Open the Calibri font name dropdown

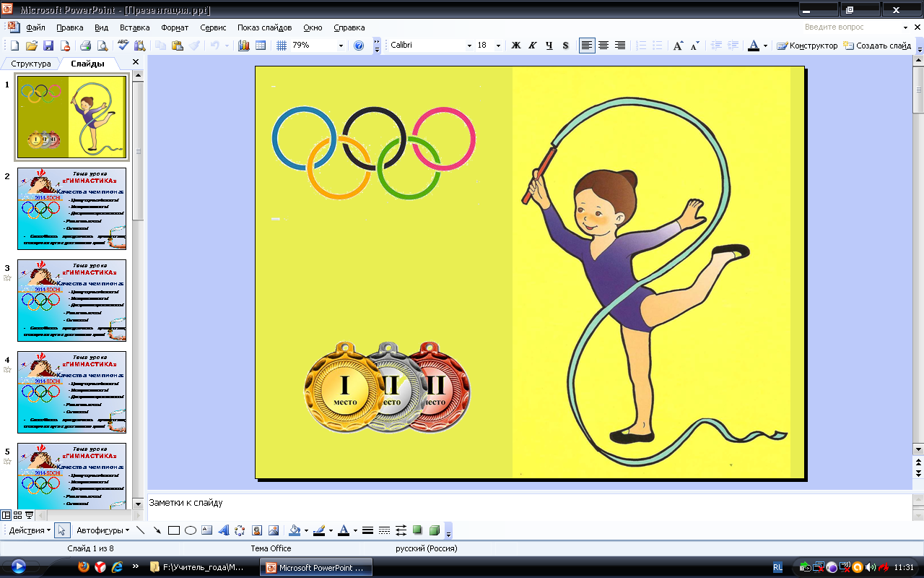coord(468,46)
